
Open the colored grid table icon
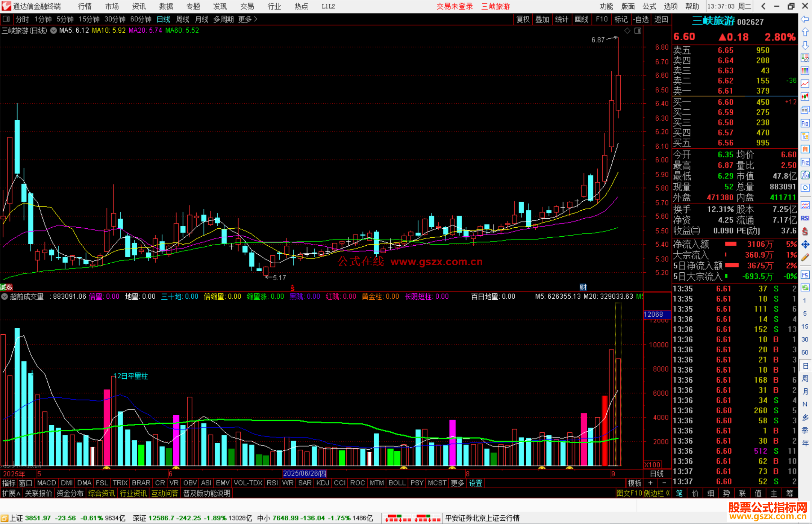[x=805, y=71]
